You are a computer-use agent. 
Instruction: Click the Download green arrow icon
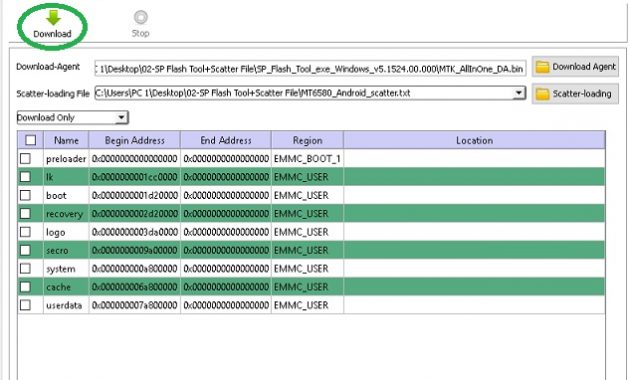click(x=53, y=17)
